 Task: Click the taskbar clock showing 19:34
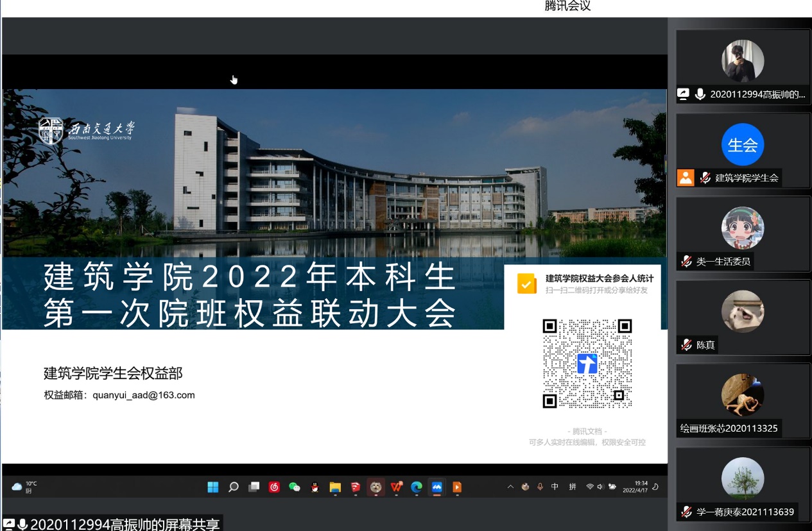640,487
